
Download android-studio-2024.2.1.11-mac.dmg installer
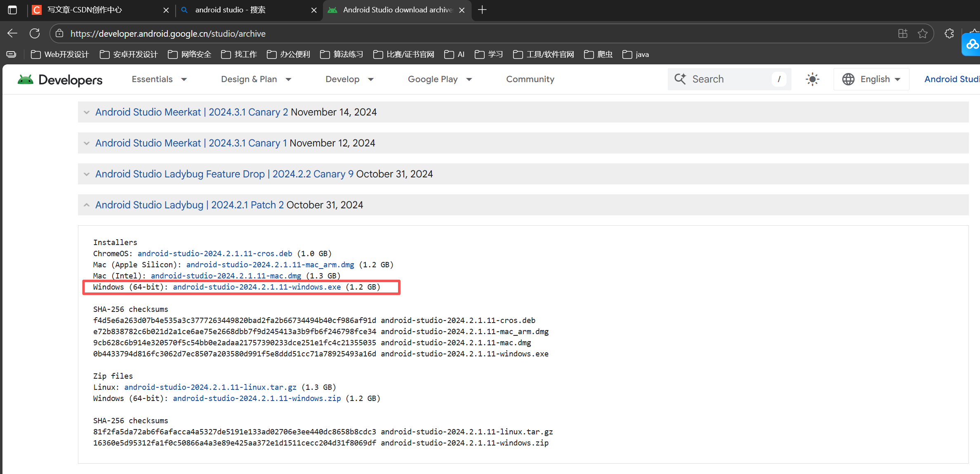click(x=226, y=276)
